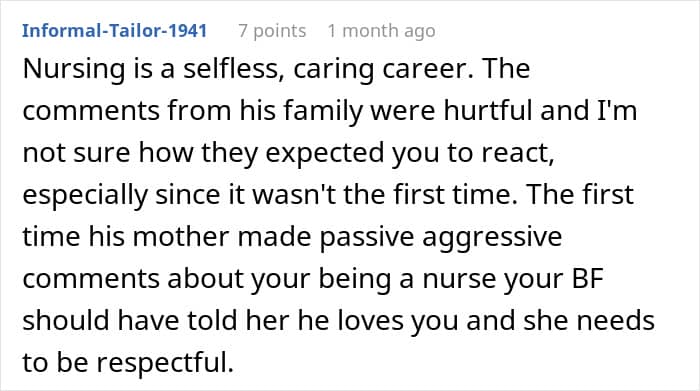This screenshot has width=700, height=391.
Task: Click the line beginning time his mother made
Action: click(x=292, y=237)
